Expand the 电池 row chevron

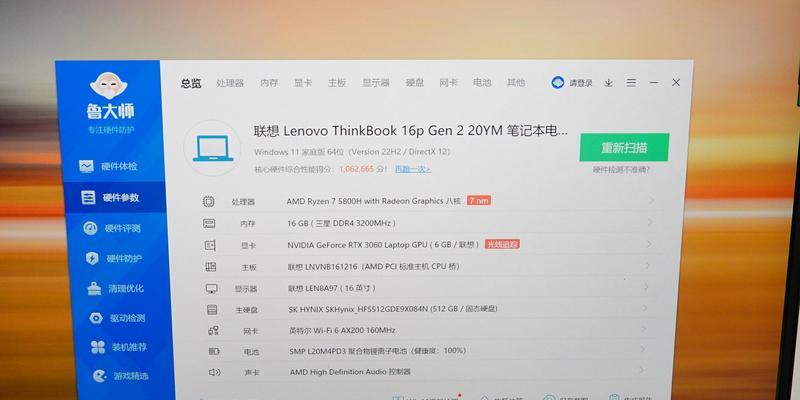pos(643,349)
